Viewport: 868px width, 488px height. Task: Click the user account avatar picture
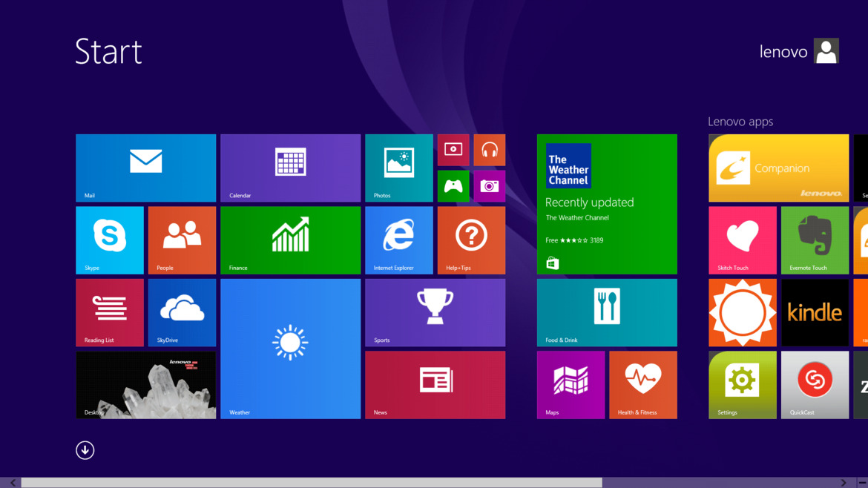click(x=826, y=51)
